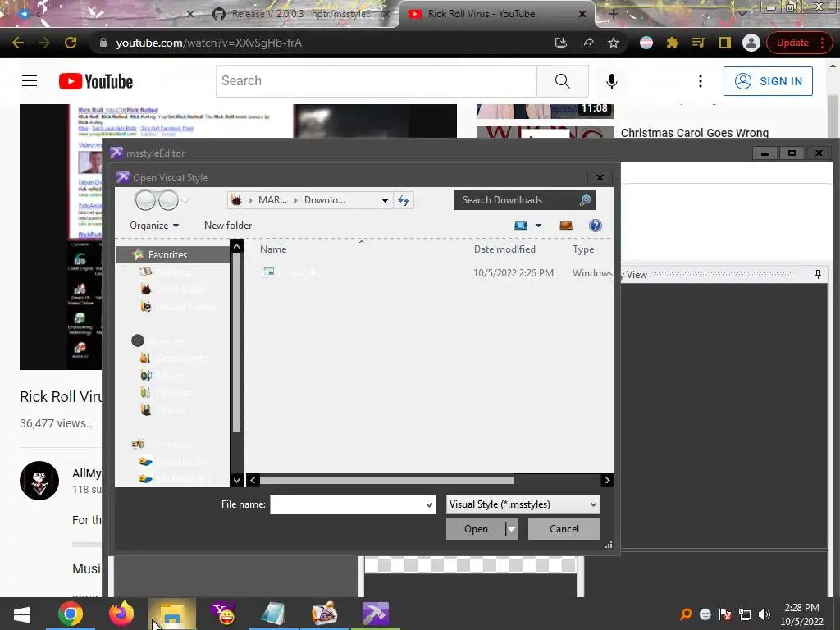Sort files by Type column
Screen dimensions: 840x630
pyautogui.click(x=583, y=249)
